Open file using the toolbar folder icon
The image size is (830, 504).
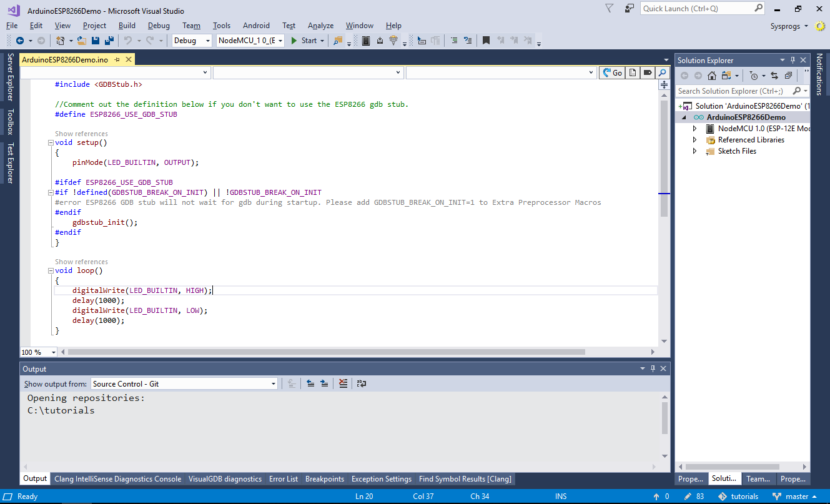pos(81,41)
